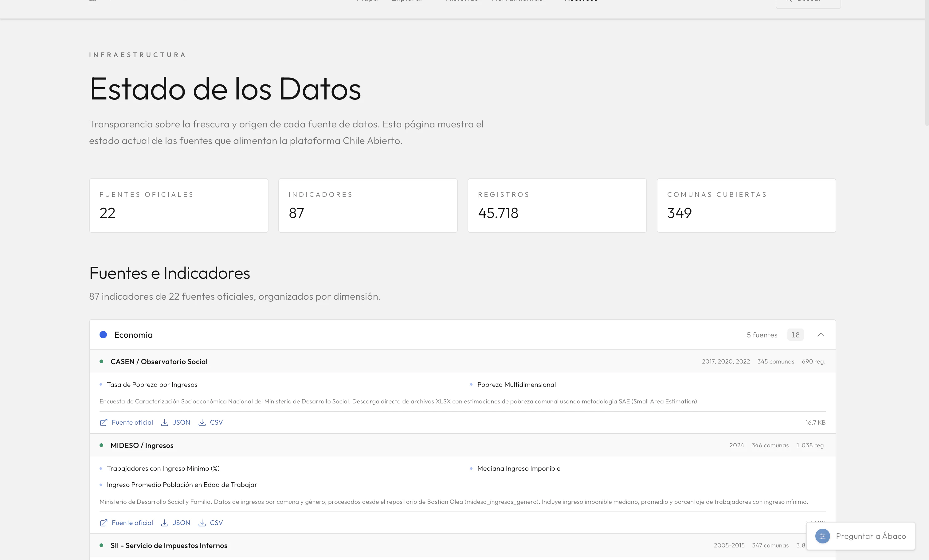Viewport: 929px width, 560px height.
Task: Click the 18 indicators count badge
Action: (x=795, y=335)
